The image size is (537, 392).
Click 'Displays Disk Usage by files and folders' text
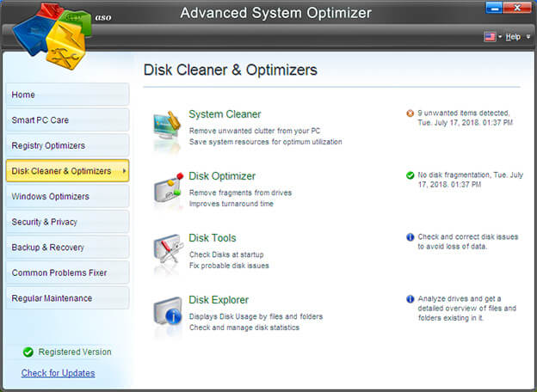pos(256,316)
